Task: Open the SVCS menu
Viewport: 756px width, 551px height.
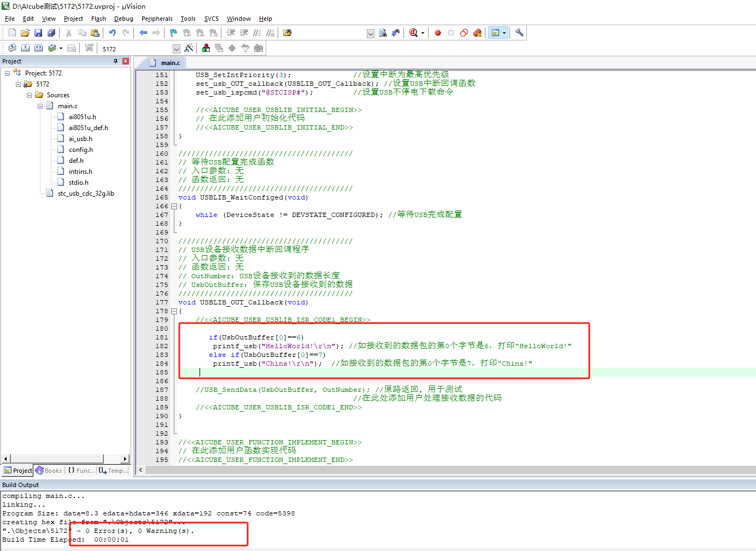Action: pos(212,19)
